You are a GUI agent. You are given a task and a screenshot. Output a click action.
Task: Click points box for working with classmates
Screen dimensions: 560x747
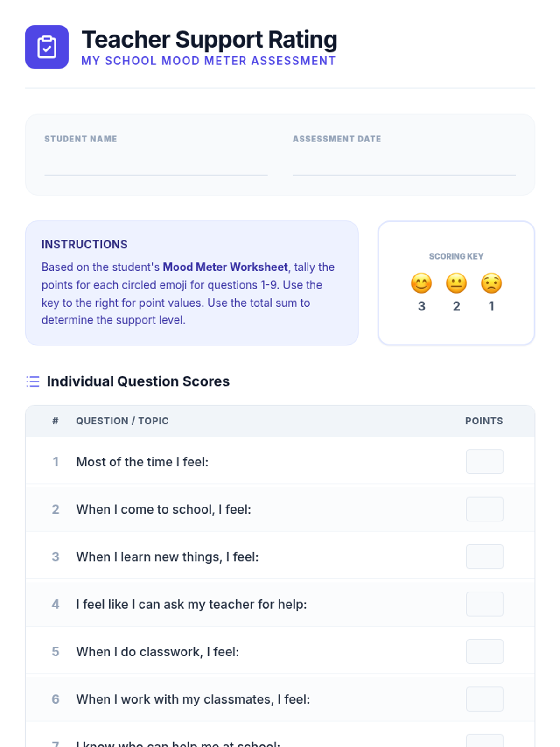484,699
